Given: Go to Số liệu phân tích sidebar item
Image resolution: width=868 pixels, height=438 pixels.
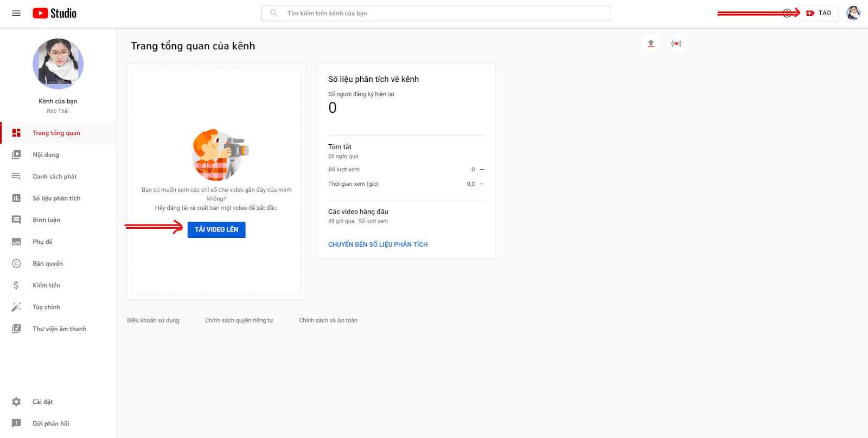Looking at the screenshot, I should [x=56, y=198].
